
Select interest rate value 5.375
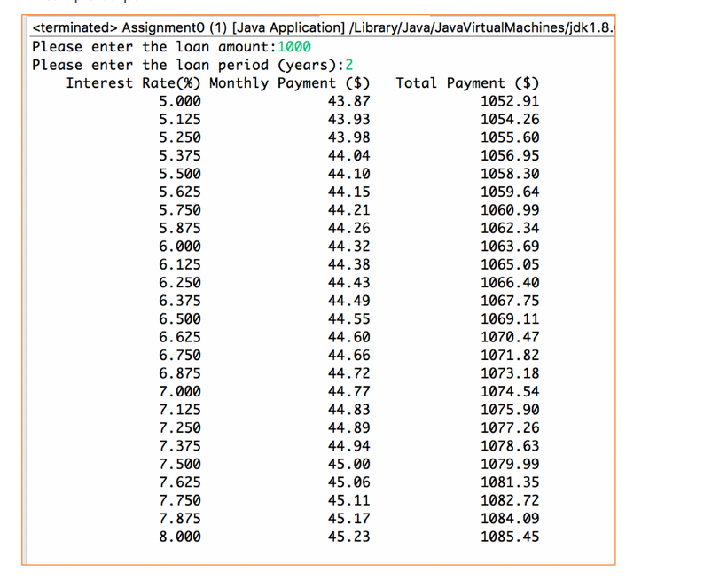click(x=180, y=155)
